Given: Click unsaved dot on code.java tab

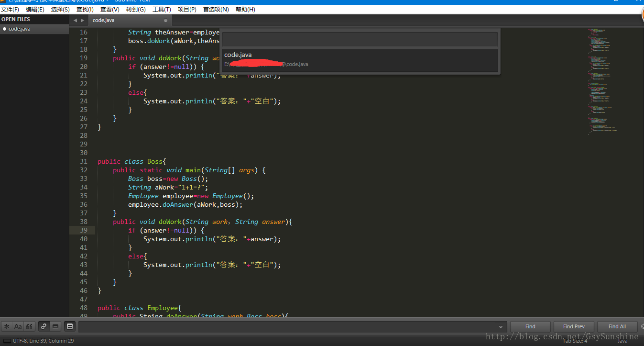Looking at the screenshot, I should (166, 21).
